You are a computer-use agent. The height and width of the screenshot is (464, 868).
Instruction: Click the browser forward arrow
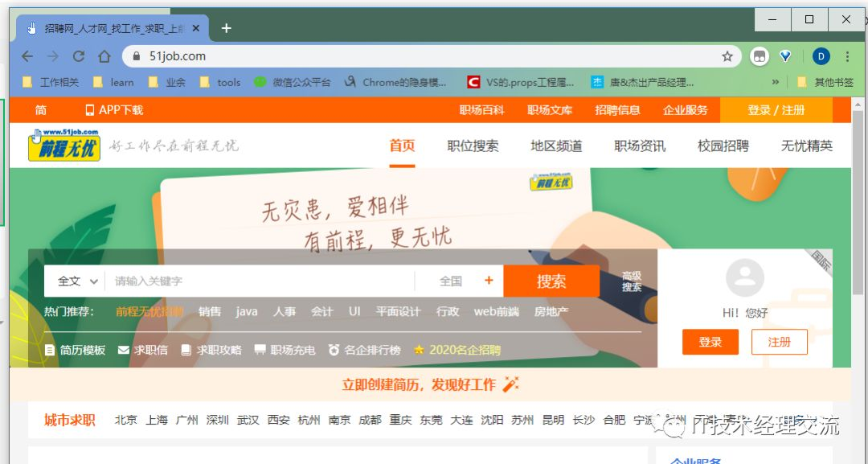(x=53, y=56)
